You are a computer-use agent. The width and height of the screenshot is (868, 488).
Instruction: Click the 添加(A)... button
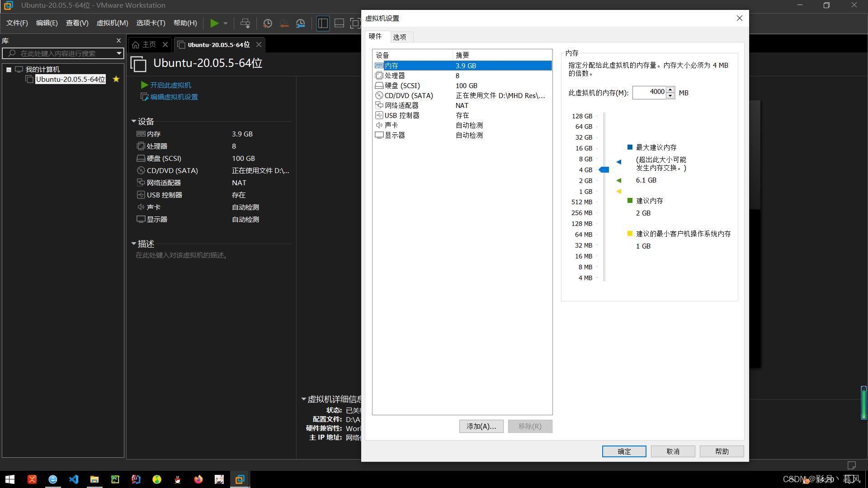pyautogui.click(x=481, y=426)
